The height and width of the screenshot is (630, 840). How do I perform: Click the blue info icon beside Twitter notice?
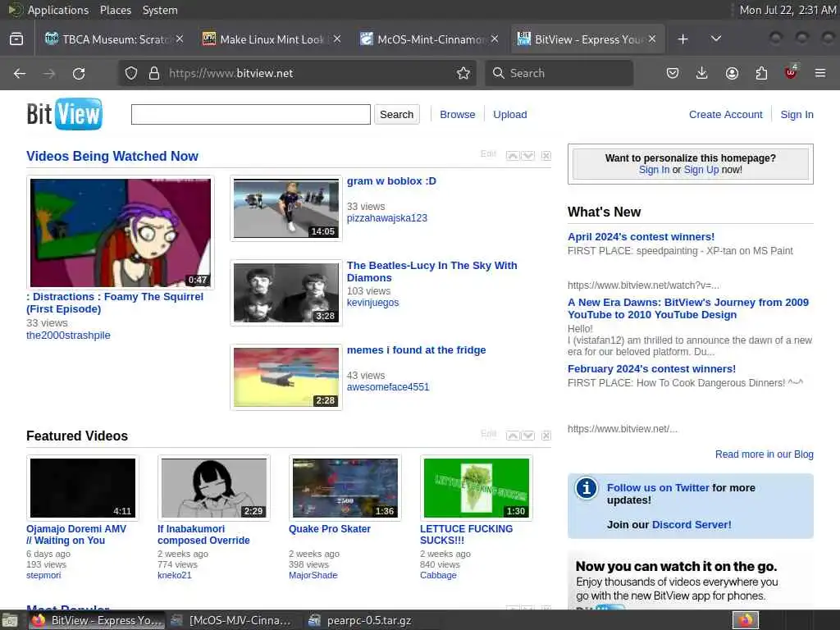587,488
